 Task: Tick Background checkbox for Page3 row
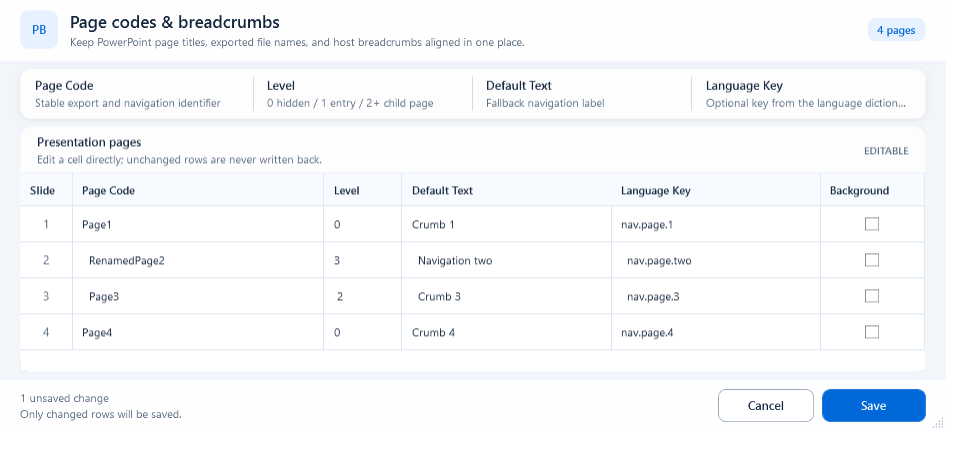coord(872,296)
